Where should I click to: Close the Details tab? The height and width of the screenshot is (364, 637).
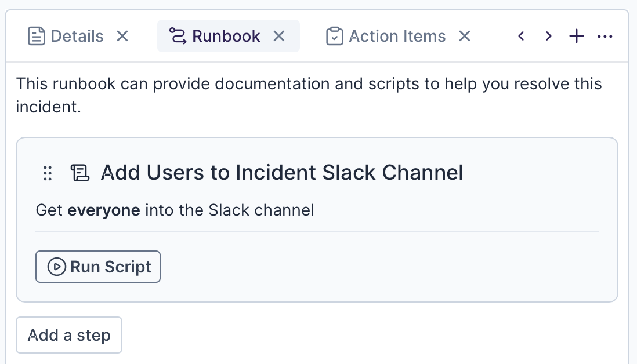[x=122, y=37]
